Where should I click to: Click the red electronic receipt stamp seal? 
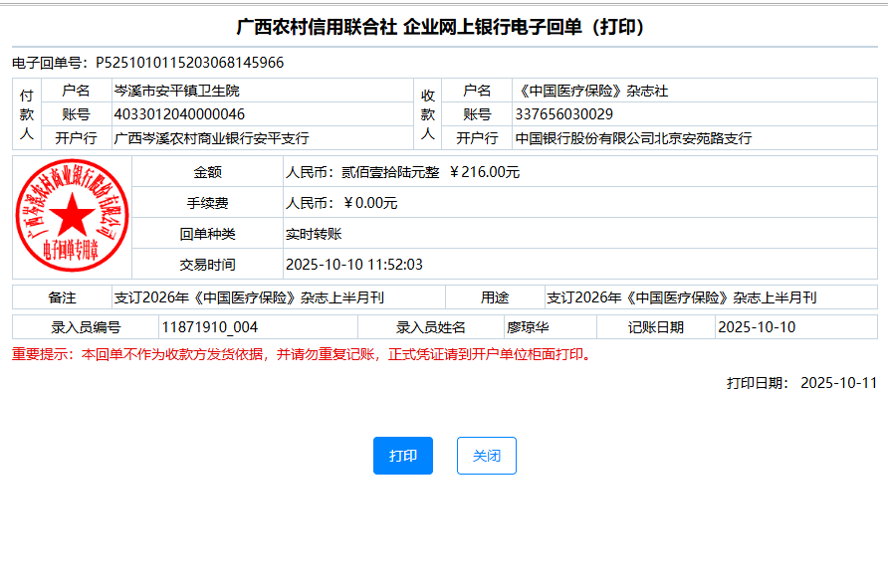(x=72, y=217)
